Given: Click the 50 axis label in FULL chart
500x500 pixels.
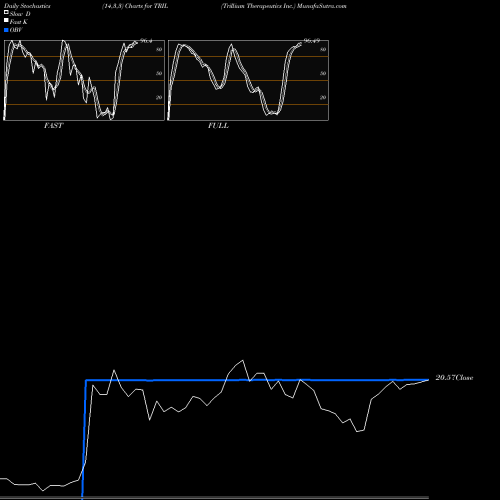Looking at the screenshot, I should [323, 73].
